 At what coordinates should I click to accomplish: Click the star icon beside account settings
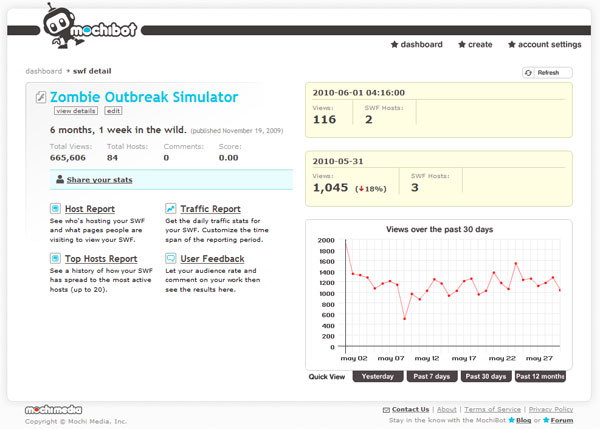tap(512, 44)
